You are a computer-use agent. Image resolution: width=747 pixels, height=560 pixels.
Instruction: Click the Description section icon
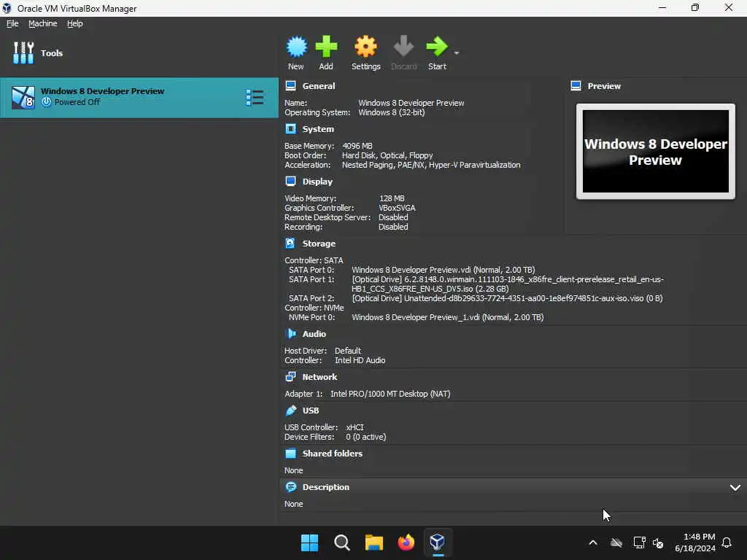click(x=290, y=486)
